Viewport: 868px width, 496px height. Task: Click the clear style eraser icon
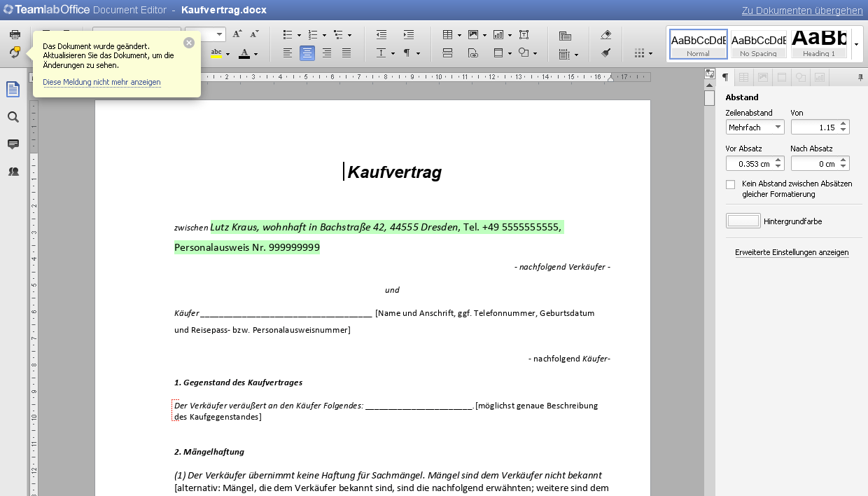606,34
